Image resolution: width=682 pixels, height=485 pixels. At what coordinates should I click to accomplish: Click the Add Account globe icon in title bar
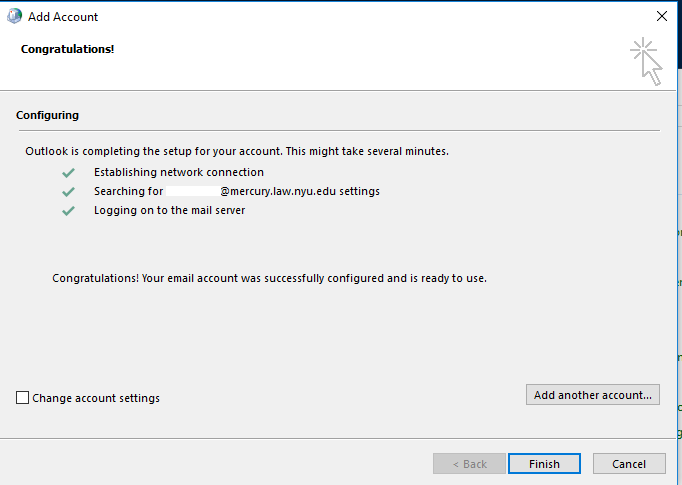coord(15,17)
